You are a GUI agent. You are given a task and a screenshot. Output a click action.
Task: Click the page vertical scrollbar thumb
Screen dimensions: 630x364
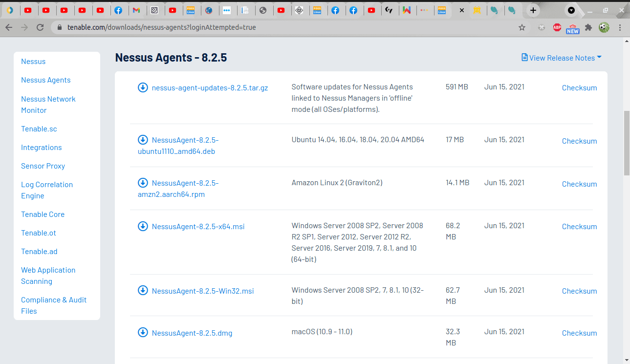(627, 143)
